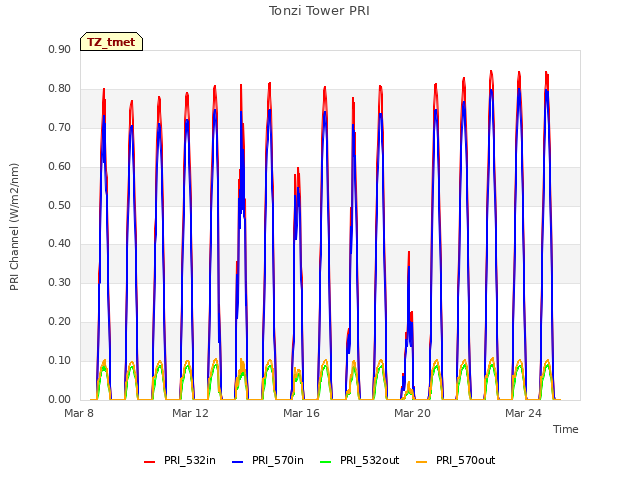Click the 0.50 y-axis tick label
The height and width of the screenshot is (480, 640).
click(59, 205)
